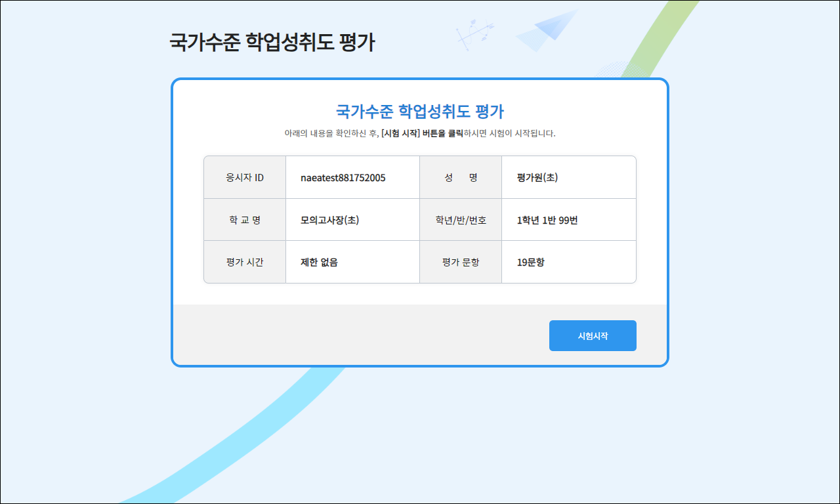Viewport: 840px width, 504px height.
Task: Select the examinee ID value naeatest881752005
Action: coord(343,178)
